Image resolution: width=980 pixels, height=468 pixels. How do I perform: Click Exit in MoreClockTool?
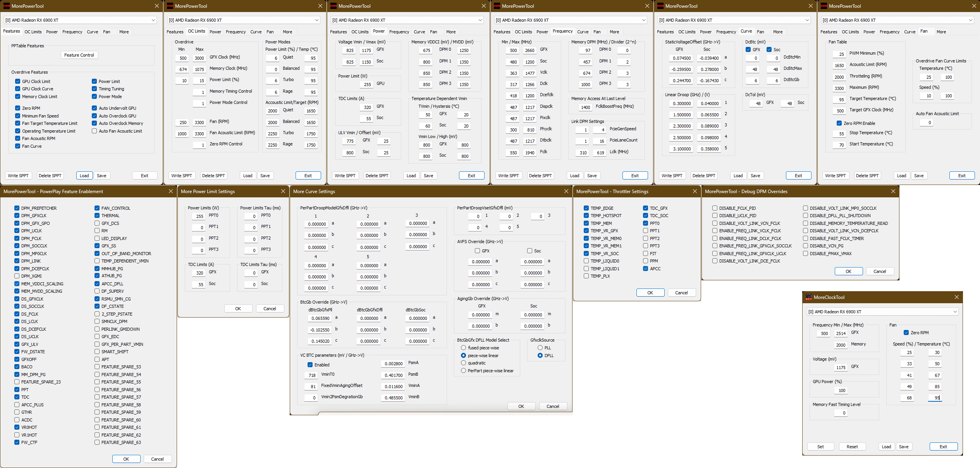[x=943, y=447]
